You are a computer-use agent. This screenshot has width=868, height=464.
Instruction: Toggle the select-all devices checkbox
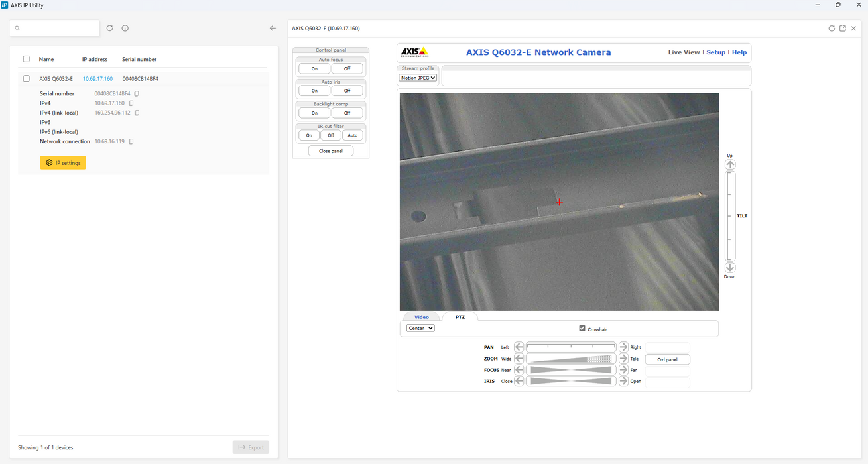point(27,59)
